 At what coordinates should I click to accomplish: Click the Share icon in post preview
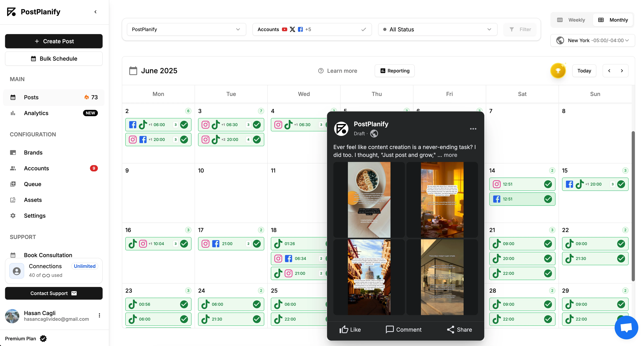(450, 329)
